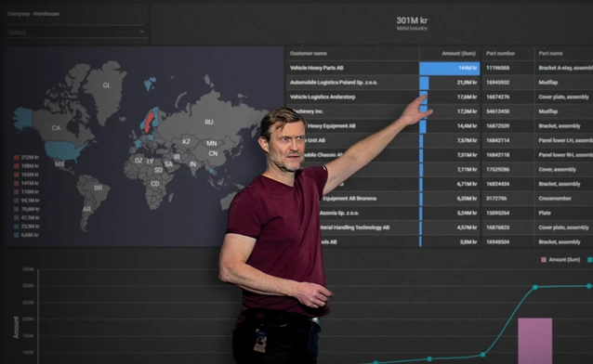Click the 14,4M kr amount cell

[450, 126]
